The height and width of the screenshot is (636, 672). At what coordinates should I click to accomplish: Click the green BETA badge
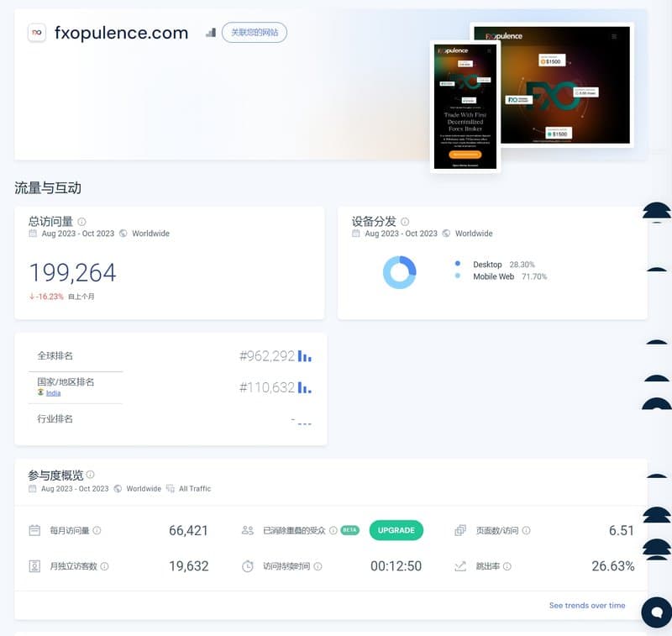tap(349, 530)
